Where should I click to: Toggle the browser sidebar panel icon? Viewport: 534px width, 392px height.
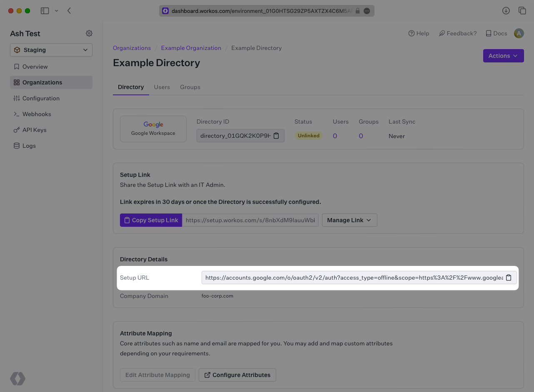point(45,11)
